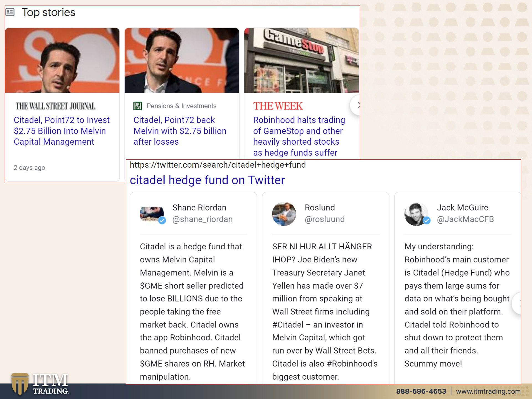Open Jack McGuire display name
This screenshot has height=399, width=532.
coord(462,208)
